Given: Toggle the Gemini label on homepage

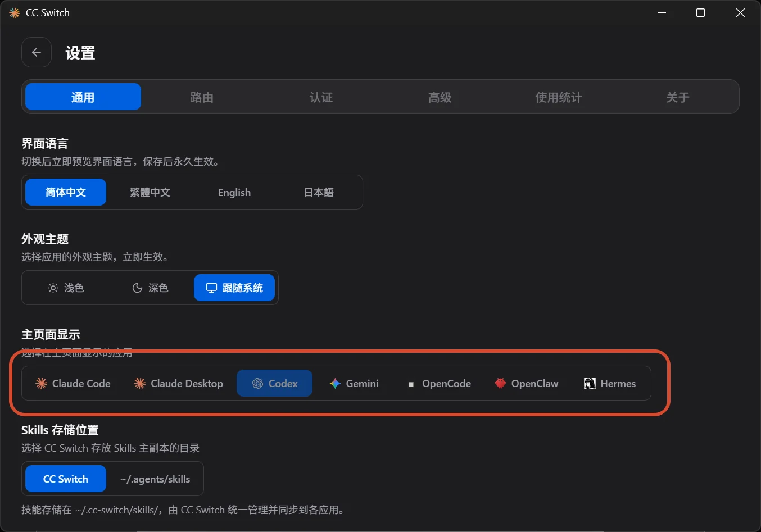Looking at the screenshot, I should (x=362, y=384).
